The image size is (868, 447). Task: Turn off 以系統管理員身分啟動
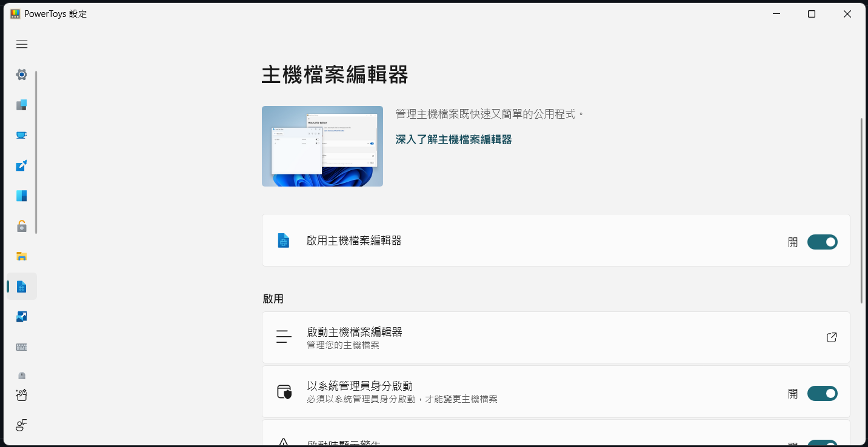point(822,393)
